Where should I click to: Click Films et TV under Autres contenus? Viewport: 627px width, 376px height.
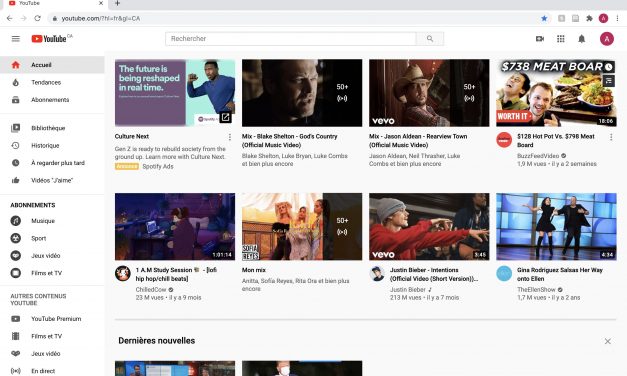point(52,336)
